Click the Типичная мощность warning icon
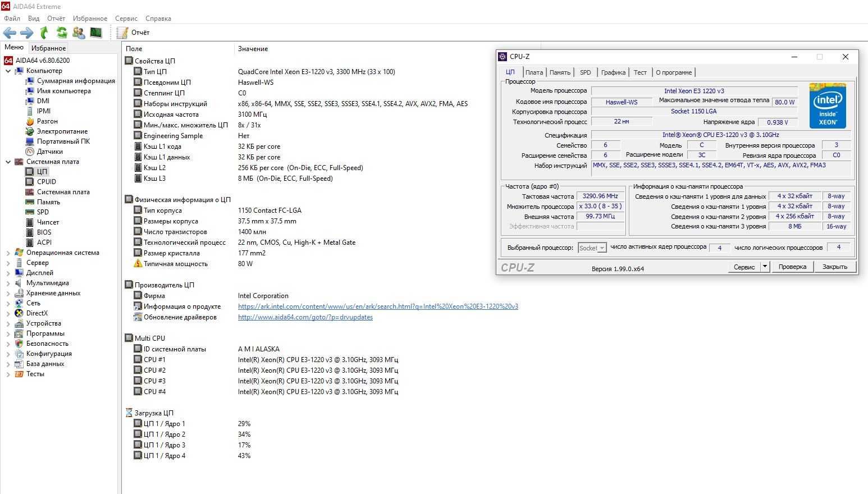Screen dimensions: 868x494 pos(138,264)
